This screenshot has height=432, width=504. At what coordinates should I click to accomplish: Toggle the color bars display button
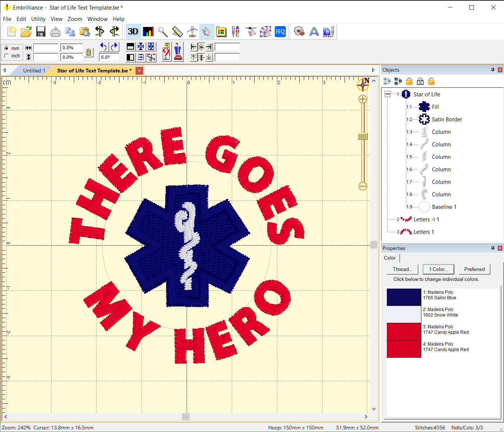point(148,32)
